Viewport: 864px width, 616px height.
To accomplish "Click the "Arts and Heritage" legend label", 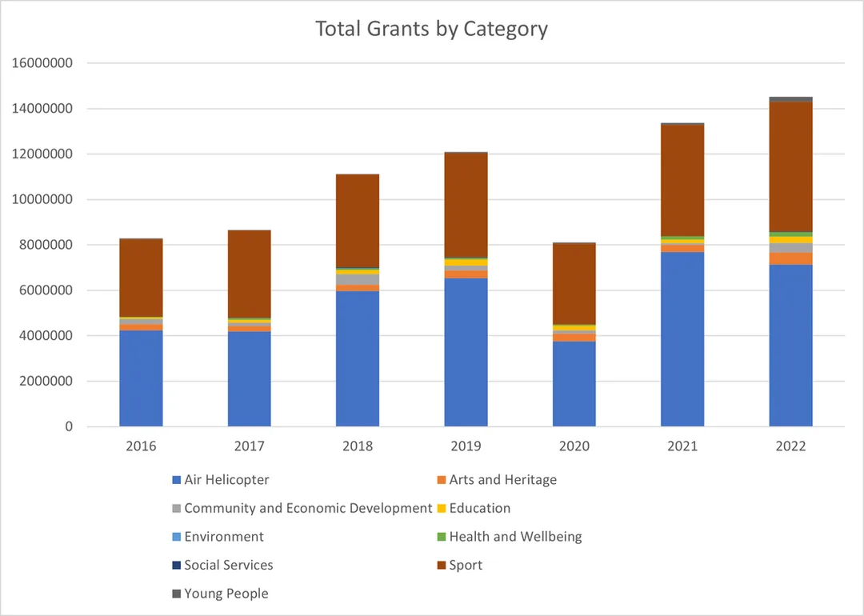I will click(503, 480).
